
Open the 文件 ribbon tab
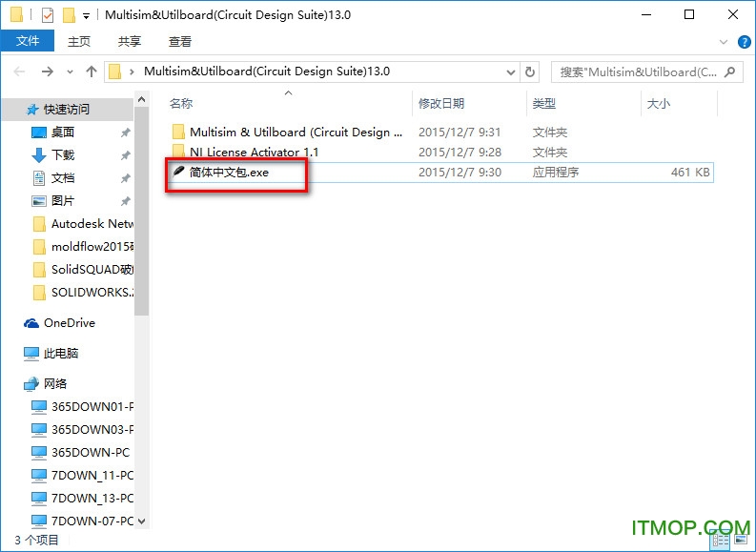click(x=28, y=41)
